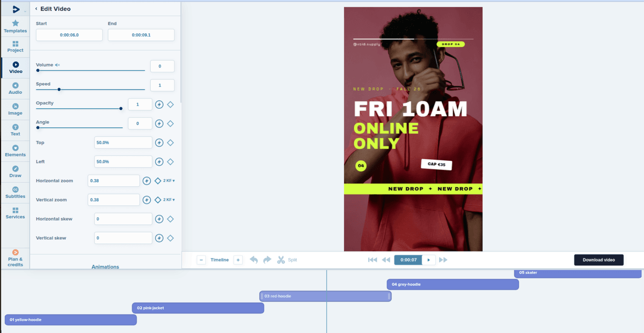The height and width of the screenshot is (333, 644).
Task: Select the 01 yellow-hoodie clip
Action: (71, 320)
